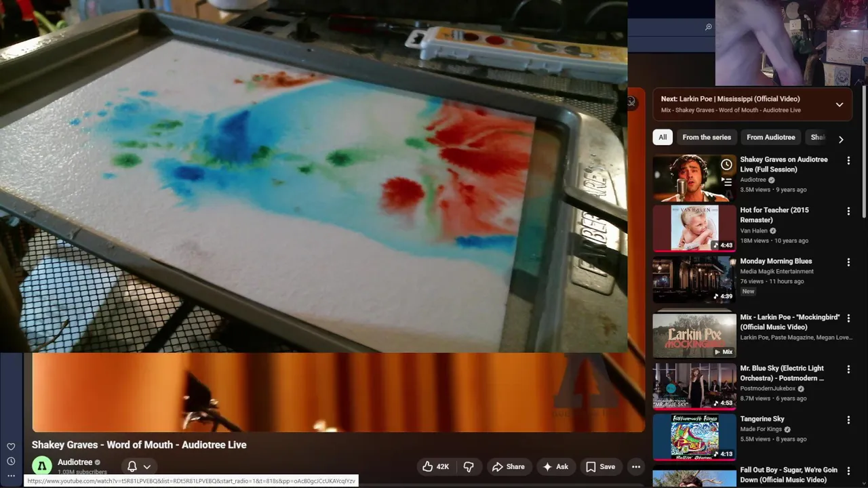
Task: Open options for 'Hot for Teacher' video
Action: tap(848, 211)
